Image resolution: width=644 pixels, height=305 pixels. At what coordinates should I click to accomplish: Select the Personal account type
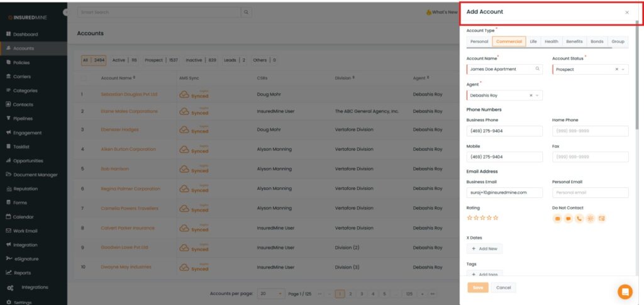479,42
